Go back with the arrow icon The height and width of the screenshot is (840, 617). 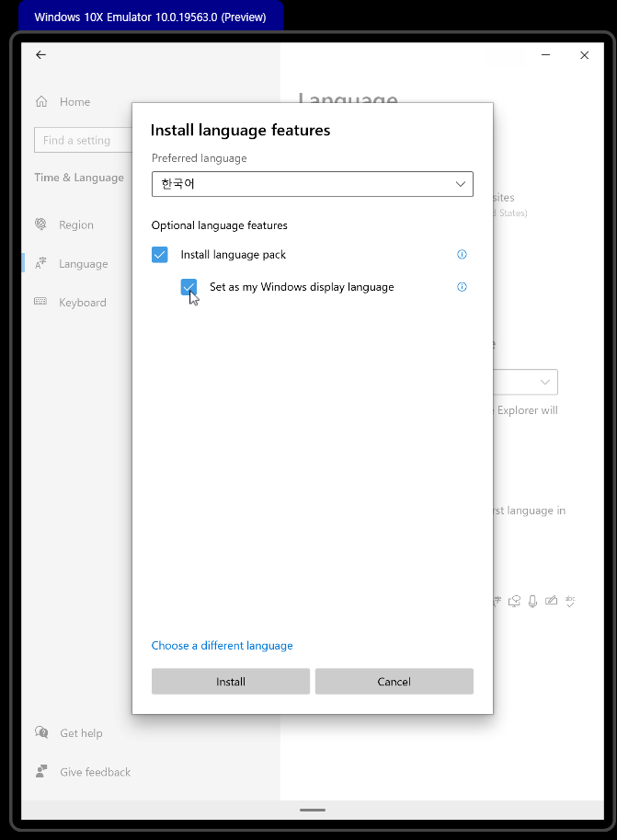click(x=40, y=54)
